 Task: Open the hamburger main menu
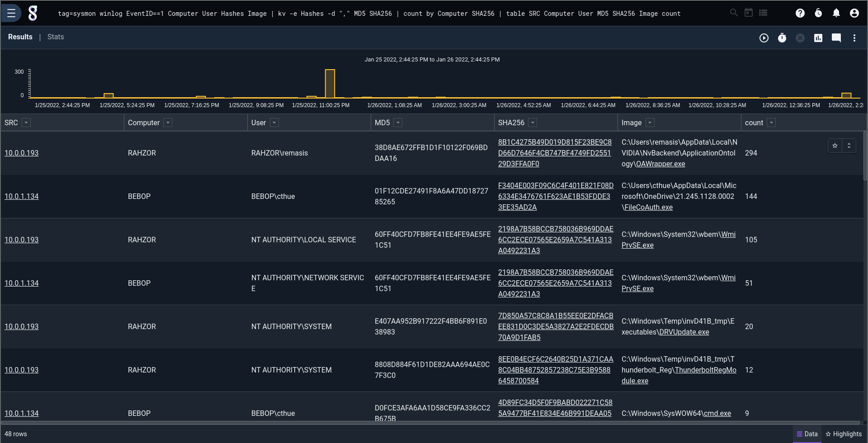[11, 13]
